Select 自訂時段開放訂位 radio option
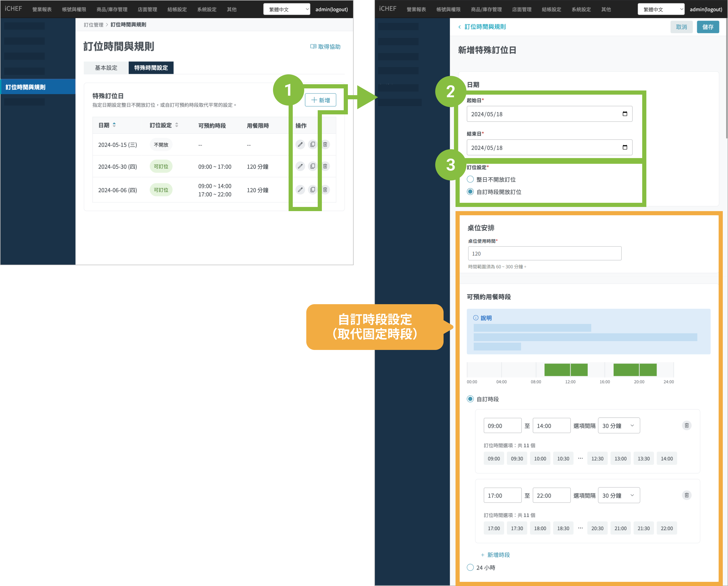728x586 pixels. click(x=470, y=192)
